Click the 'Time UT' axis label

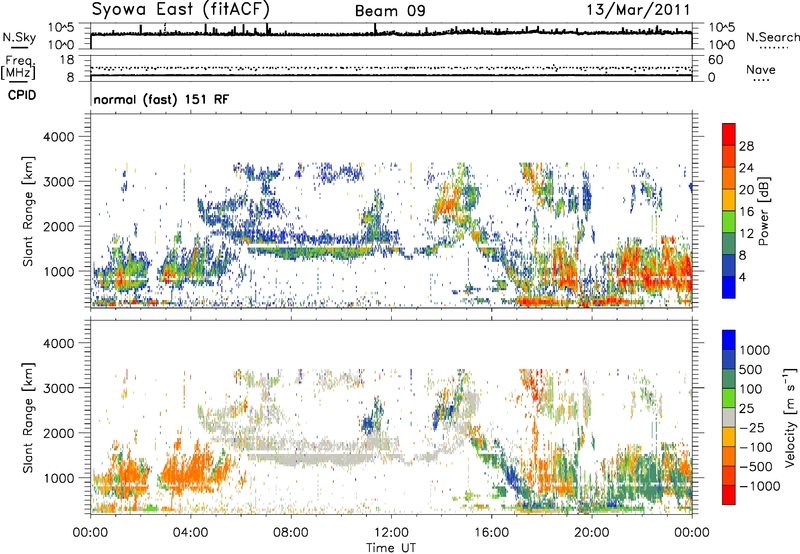(x=391, y=548)
